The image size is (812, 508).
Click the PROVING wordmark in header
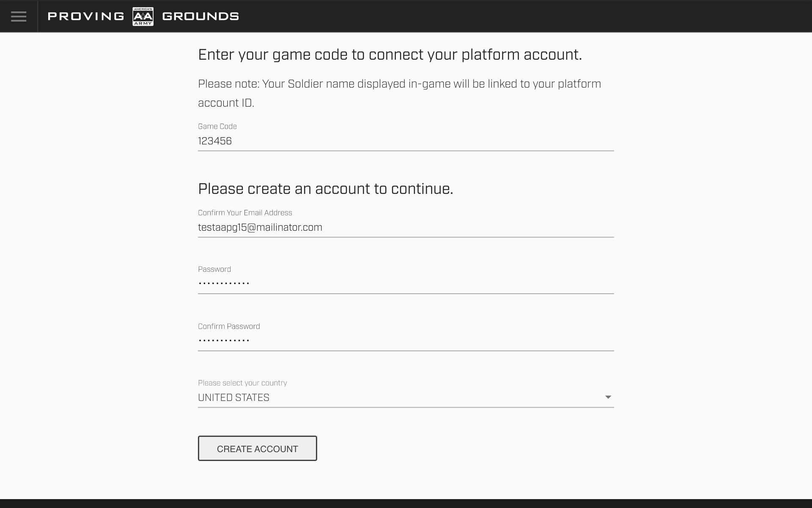[x=86, y=17]
